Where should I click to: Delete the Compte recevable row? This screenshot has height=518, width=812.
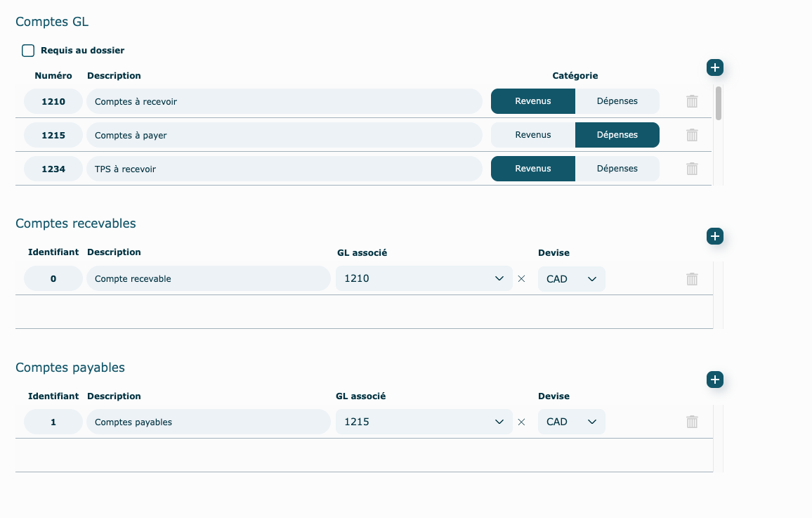click(692, 279)
